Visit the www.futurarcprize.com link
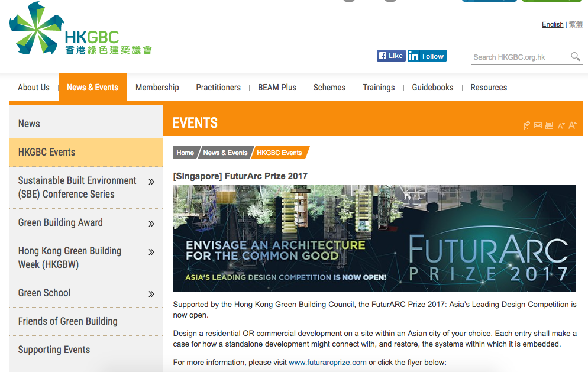The image size is (588, 372). coord(327,363)
